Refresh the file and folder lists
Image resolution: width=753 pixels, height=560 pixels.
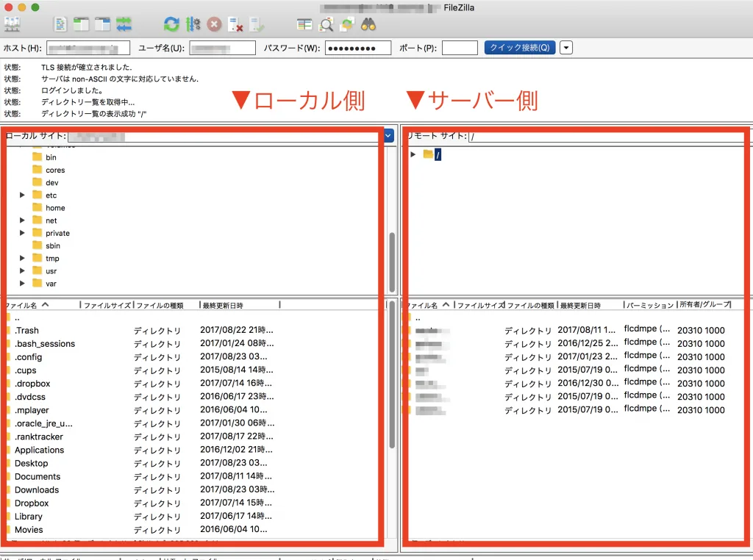[171, 24]
